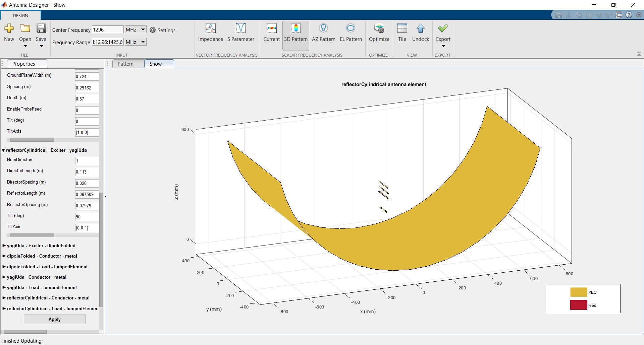Screen dimensions: 644x345
Task: Select the AZ Pattern analysis
Action: [x=323, y=32]
